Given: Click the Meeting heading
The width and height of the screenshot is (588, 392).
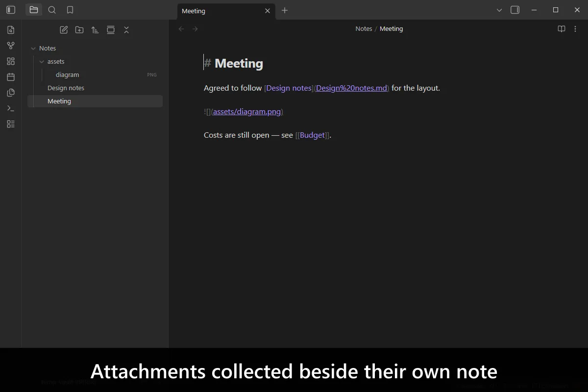Looking at the screenshot, I should click(239, 63).
